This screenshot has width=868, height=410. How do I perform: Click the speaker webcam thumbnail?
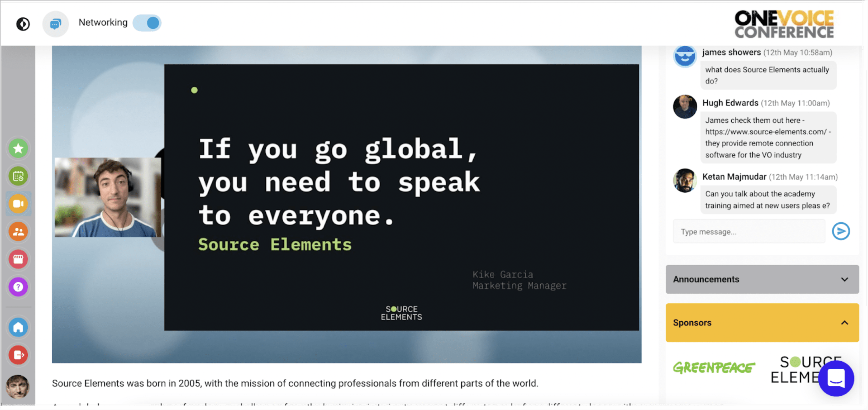click(x=107, y=197)
